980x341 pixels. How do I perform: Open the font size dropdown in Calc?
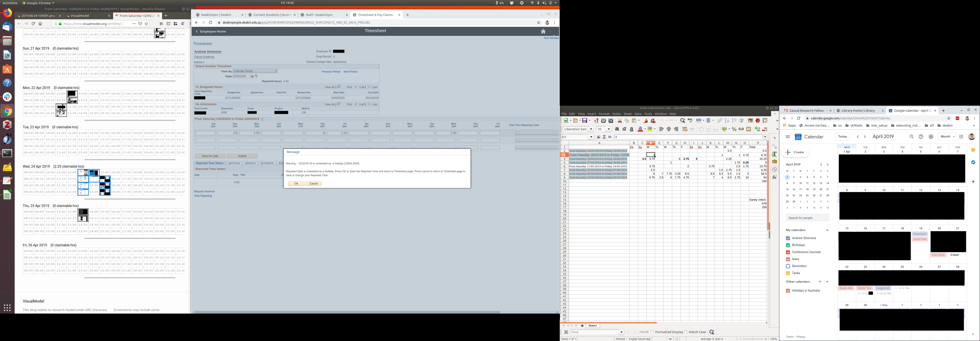pos(609,129)
